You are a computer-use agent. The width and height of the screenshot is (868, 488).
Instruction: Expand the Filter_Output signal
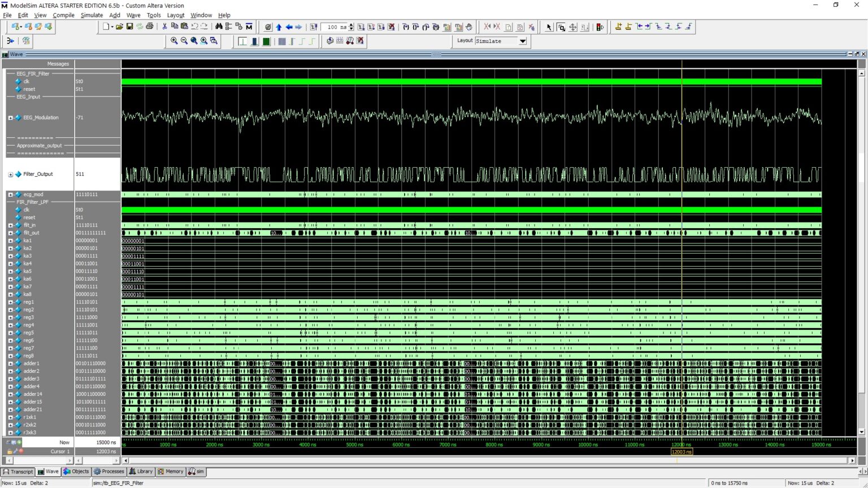(10, 174)
